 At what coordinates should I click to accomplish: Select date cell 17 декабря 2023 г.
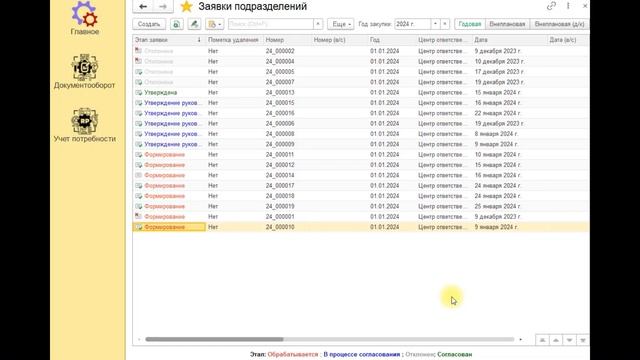[x=499, y=72]
